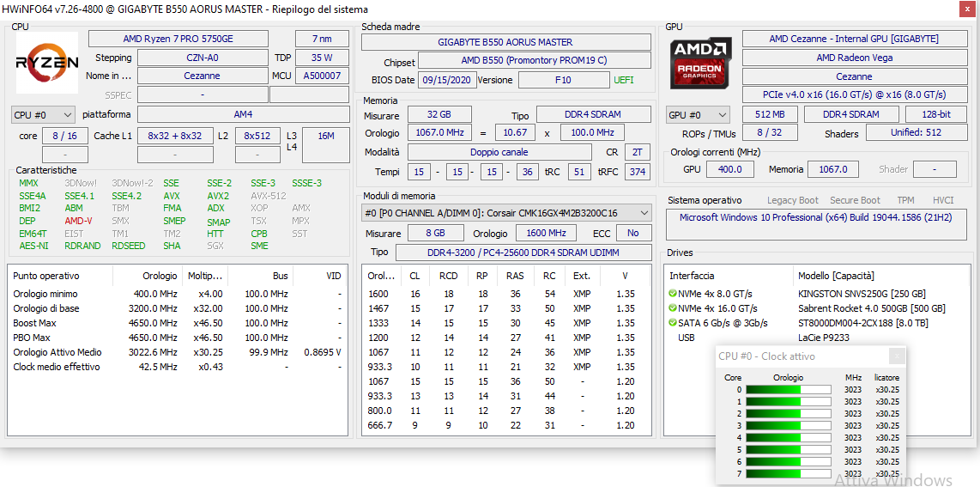Click the AMD B550 chipset field

(x=534, y=61)
